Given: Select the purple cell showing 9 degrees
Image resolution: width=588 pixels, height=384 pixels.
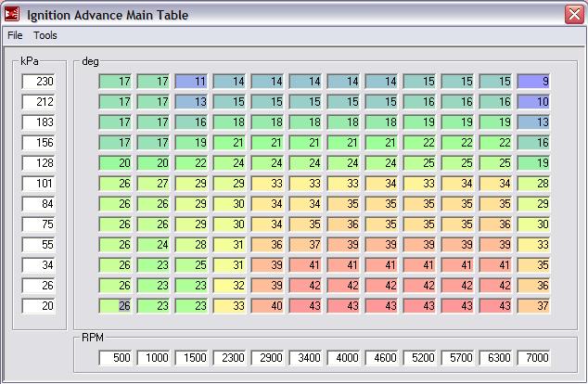Looking at the screenshot, I should tap(533, 82).
